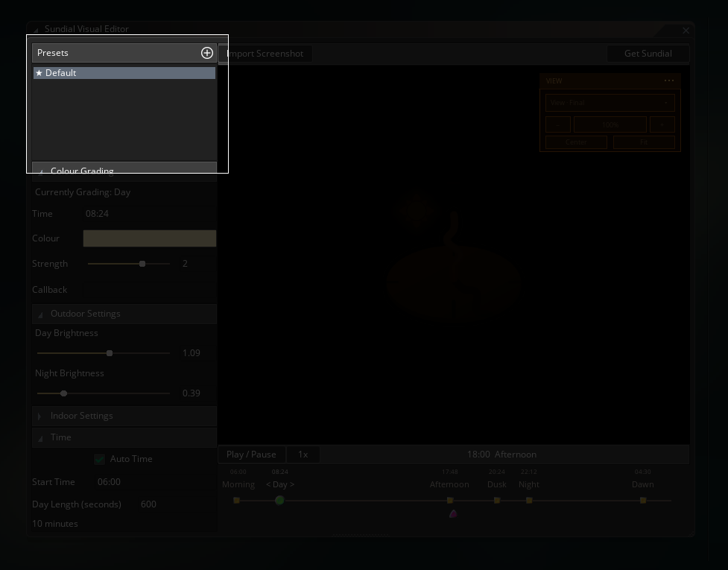Select the green Day marker on timeline

[x=279, y=501]
